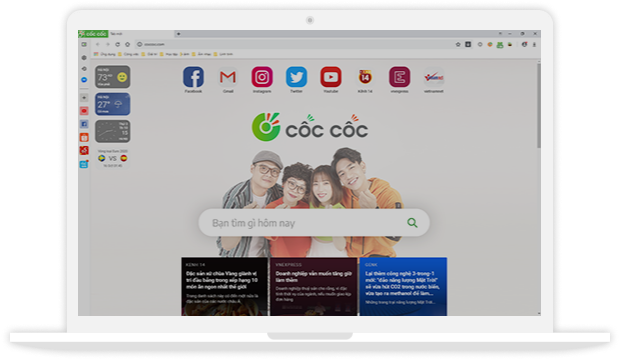Open the 'Công việc' bookmark folder
This screenshot has width=620, height=360.
click(128, 54)
